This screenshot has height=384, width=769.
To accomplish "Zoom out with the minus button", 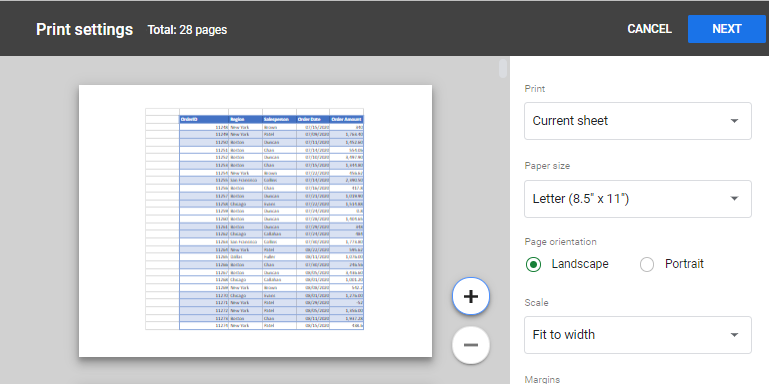I will tap(471, 345).
